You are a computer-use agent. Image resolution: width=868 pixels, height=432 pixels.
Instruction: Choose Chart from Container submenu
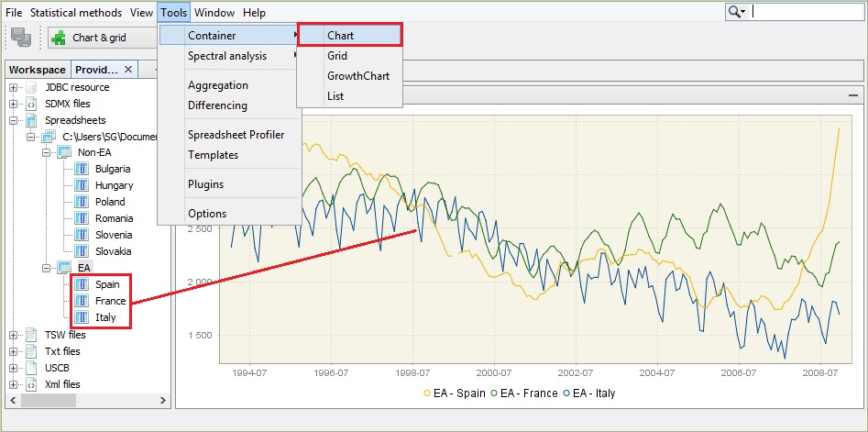[x=350, y=36]
